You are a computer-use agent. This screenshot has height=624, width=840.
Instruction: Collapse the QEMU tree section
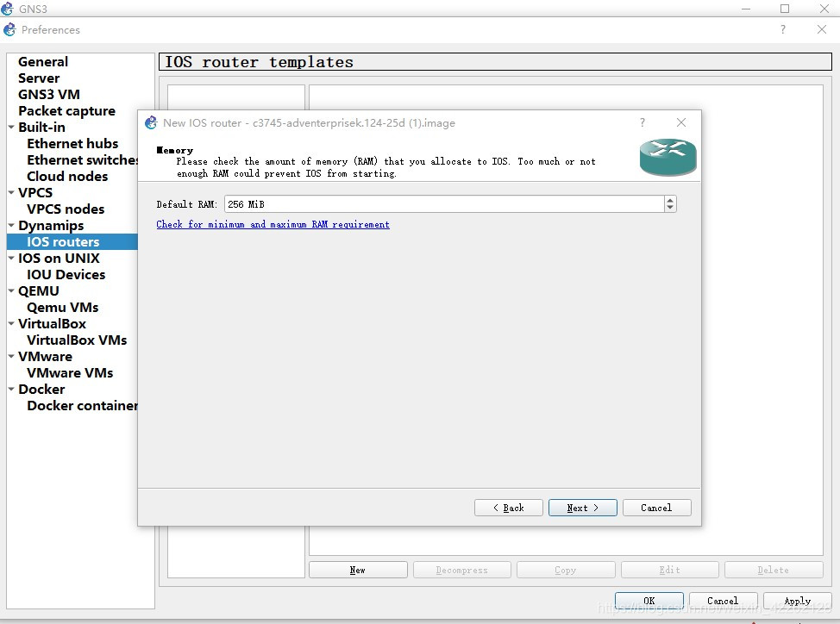tap(11, 290)
